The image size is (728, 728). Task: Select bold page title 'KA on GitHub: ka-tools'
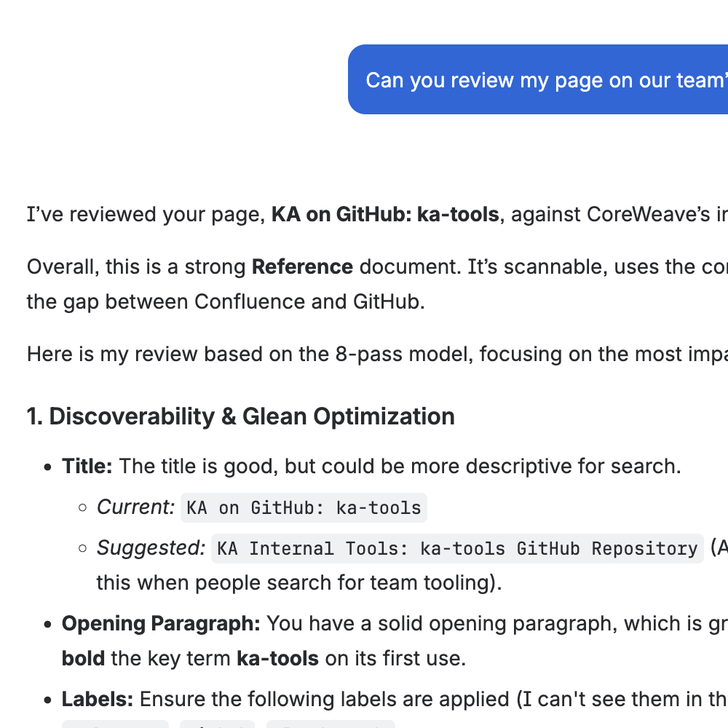click(x=385, y=215)
